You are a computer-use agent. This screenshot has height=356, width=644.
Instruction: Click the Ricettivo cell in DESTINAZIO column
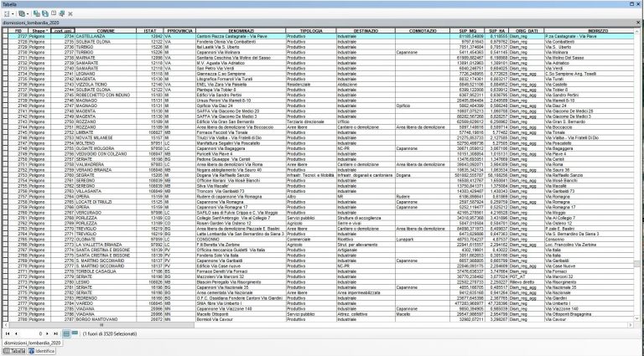tap(366, 239)
